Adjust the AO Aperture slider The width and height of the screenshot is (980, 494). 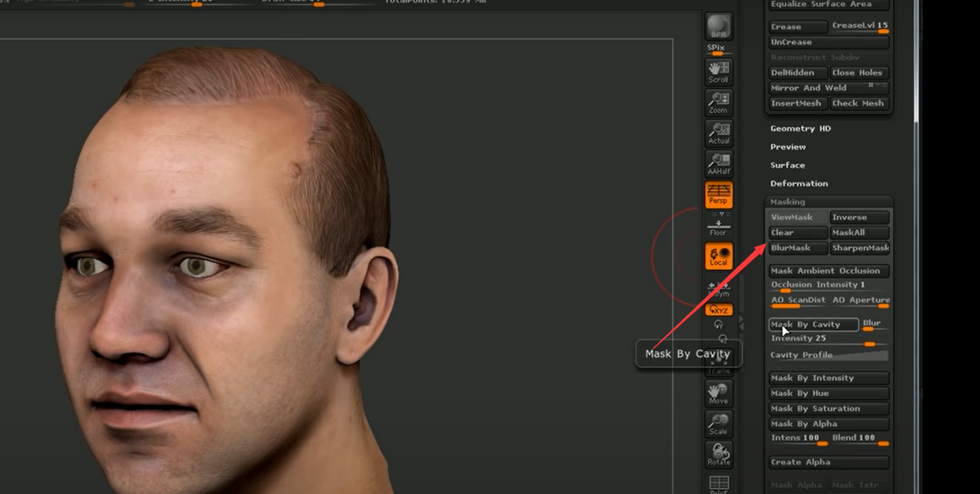coord(860,301)
